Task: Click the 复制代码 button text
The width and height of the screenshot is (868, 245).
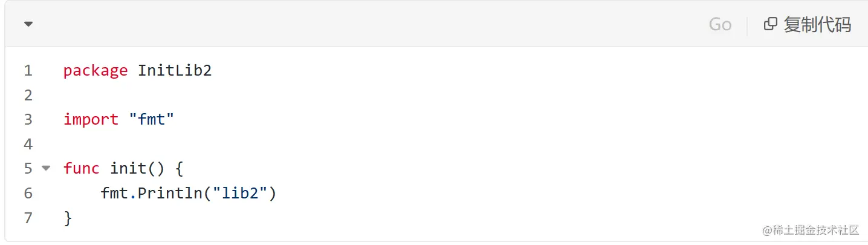Action: (x=817, y=24)
